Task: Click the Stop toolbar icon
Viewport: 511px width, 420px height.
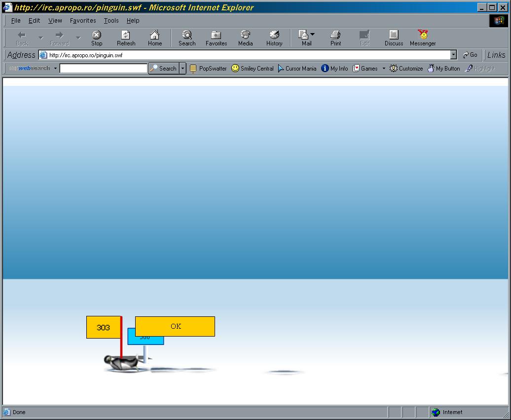Action: click(x=97, y=38)
